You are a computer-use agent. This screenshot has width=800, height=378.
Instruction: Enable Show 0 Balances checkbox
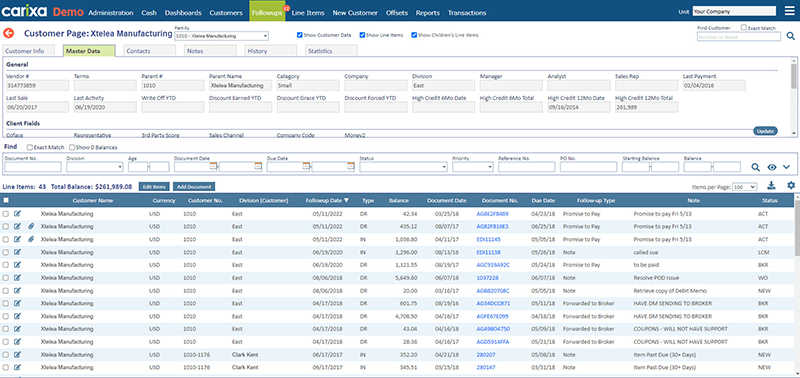[71, 147]
